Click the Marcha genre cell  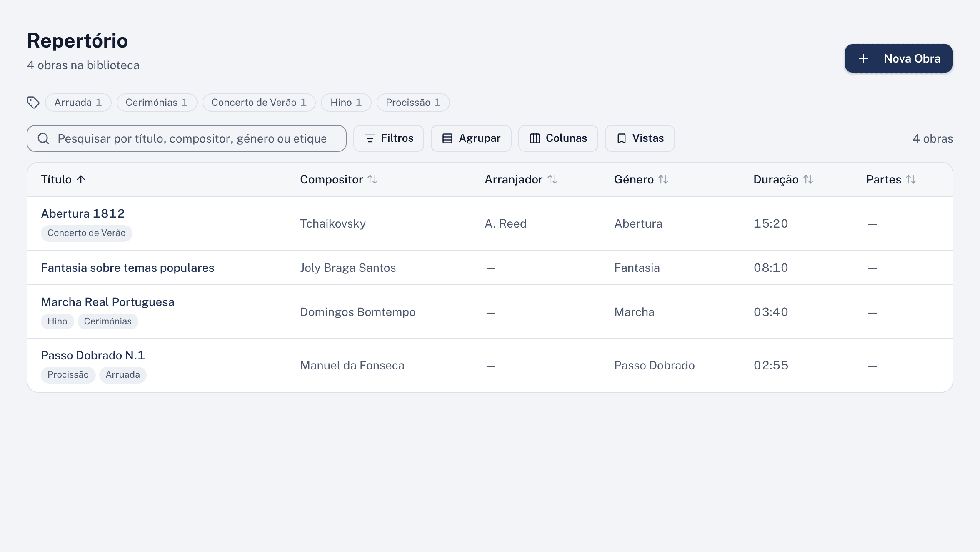(634, 312)
